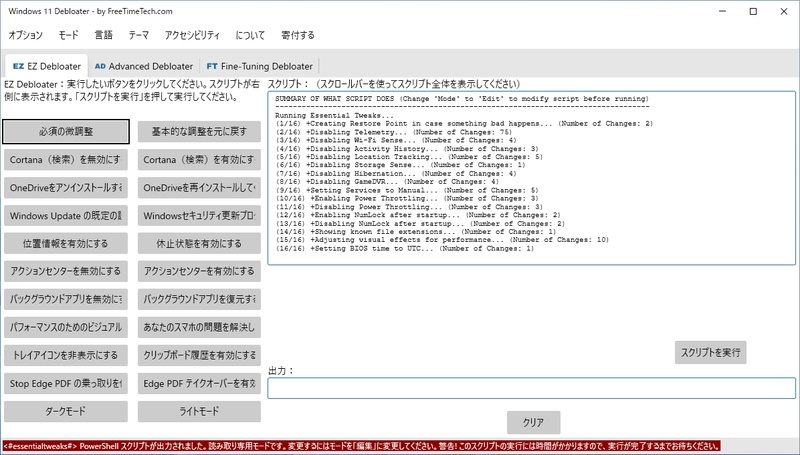Image resolution: width=800 pixels, height=455 pixels.
Task: Click アクションセンターを有効にする button
Action: (x=199, y=271)
